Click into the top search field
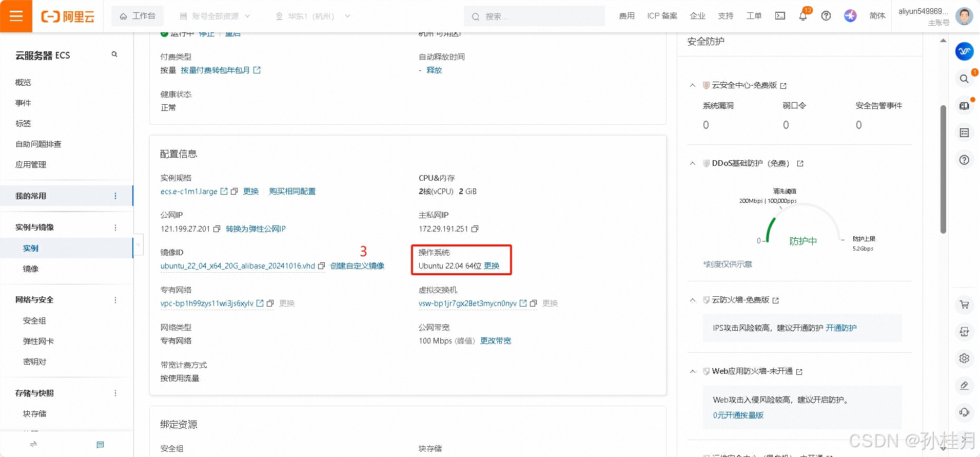Screen dimensions: 980x457 534,16
